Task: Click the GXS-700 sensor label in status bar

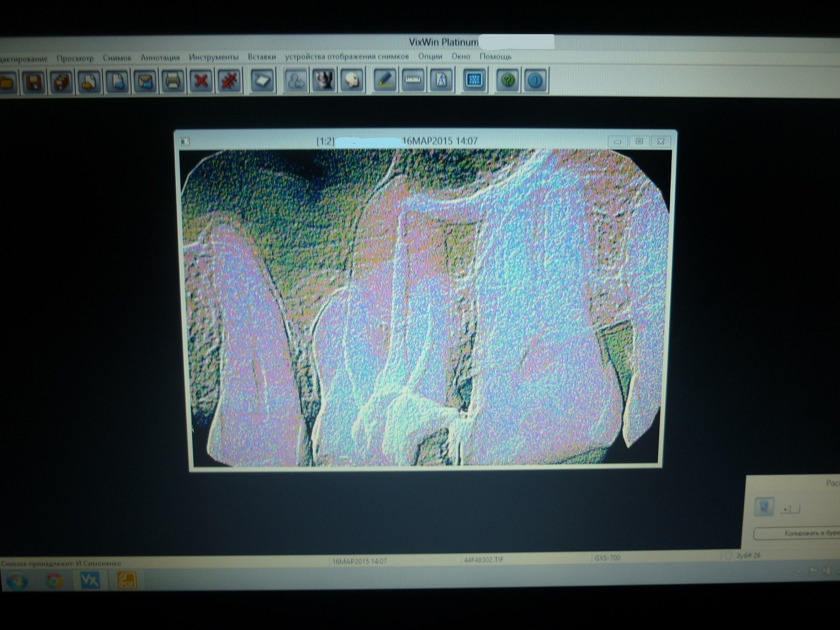Action: click(607, 558)
